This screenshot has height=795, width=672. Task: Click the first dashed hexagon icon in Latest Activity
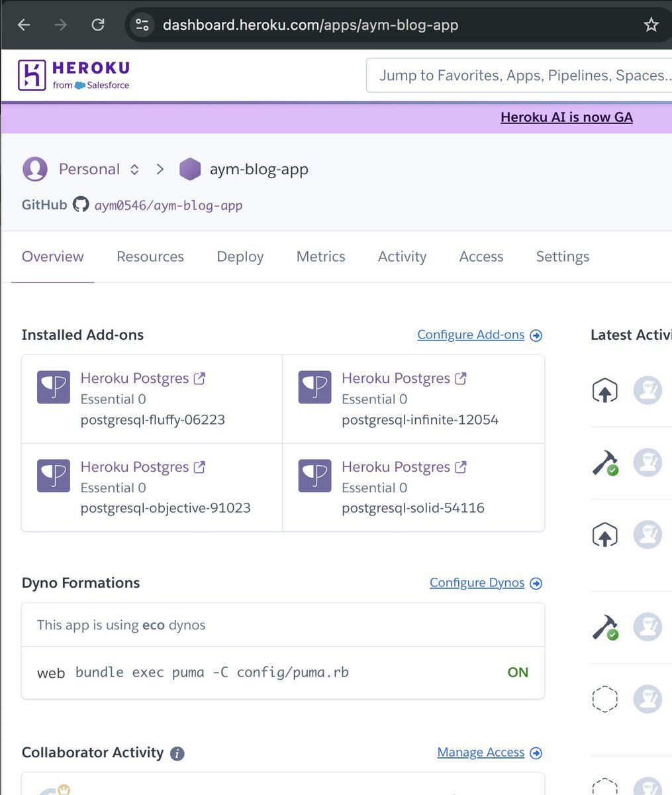pyautogui.click(x=604, y=698)
